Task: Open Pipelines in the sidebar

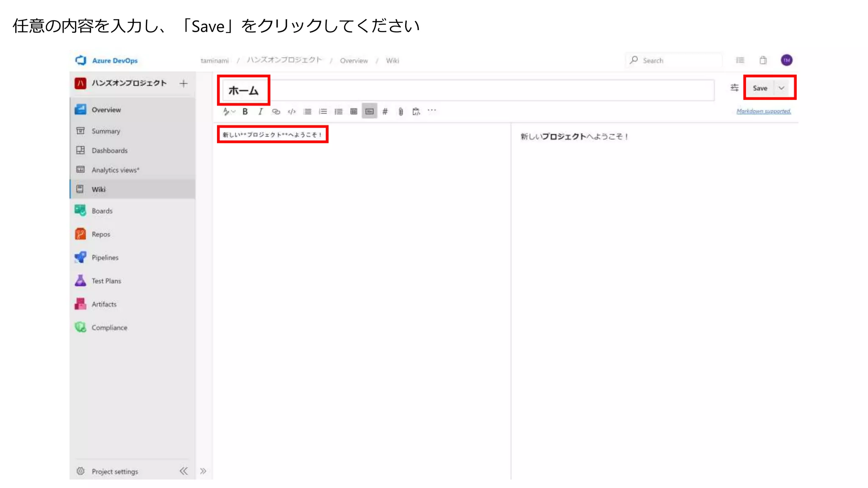Action: 133,257
